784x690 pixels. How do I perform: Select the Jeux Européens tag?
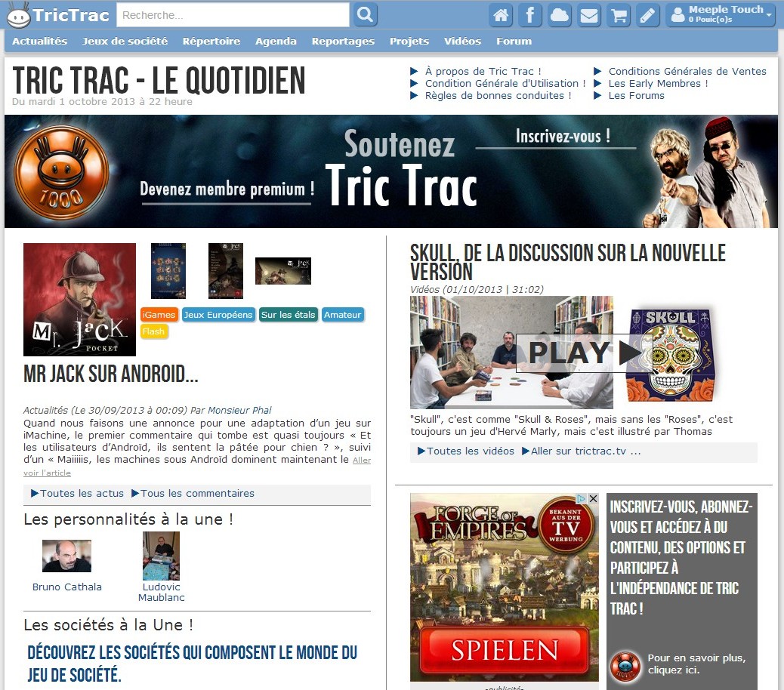coord(218,315)
